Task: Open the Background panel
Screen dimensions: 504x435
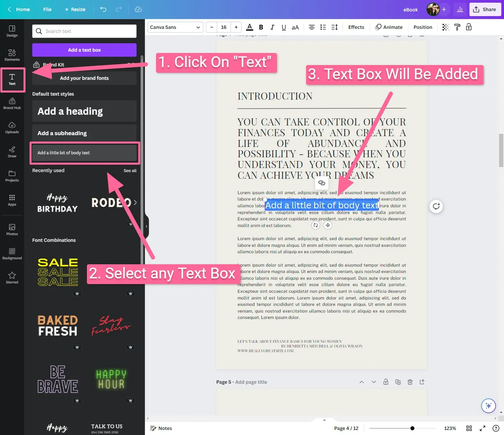Action: [12, 254]
